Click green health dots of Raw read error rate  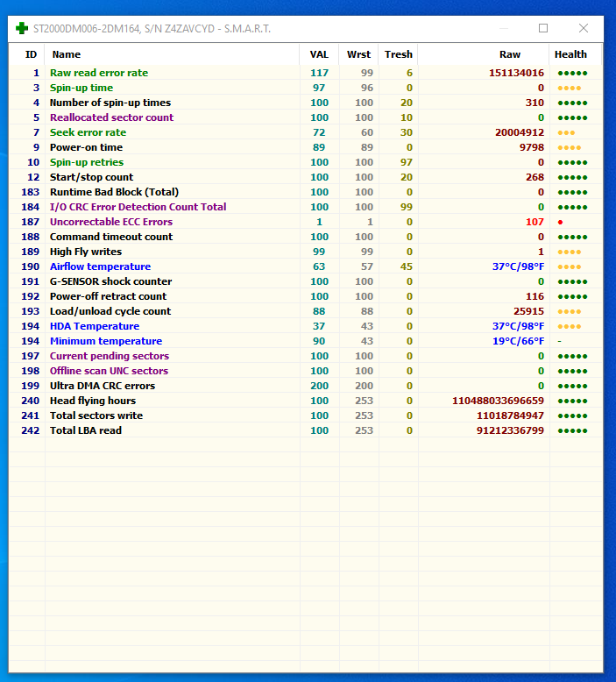click(572, 73)
